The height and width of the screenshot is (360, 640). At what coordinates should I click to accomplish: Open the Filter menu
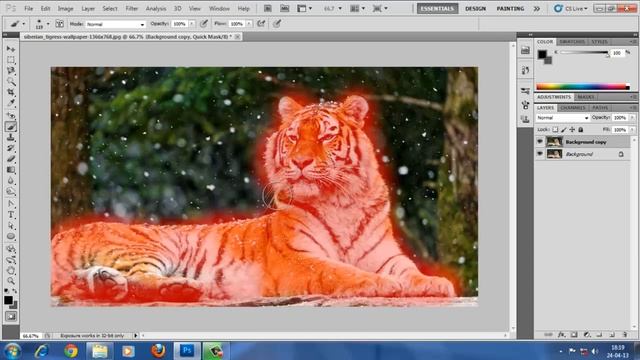[131, 8]
